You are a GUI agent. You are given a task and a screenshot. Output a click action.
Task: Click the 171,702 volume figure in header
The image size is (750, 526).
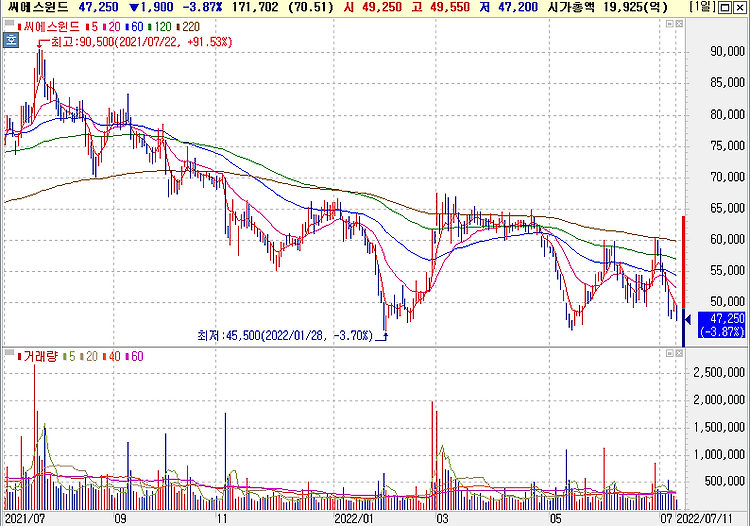[x=255, y=7]
